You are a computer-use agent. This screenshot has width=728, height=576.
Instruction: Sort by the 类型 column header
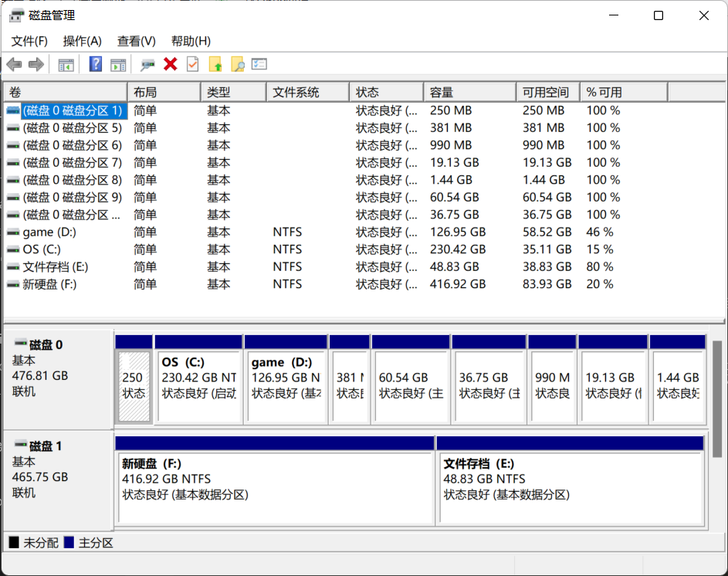tap(234, 92)
